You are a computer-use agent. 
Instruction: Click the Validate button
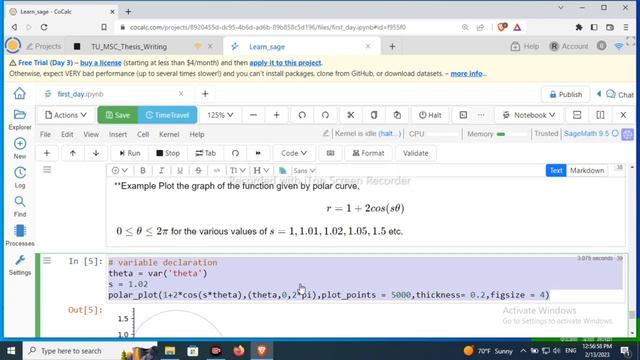(x=416, y=153)
